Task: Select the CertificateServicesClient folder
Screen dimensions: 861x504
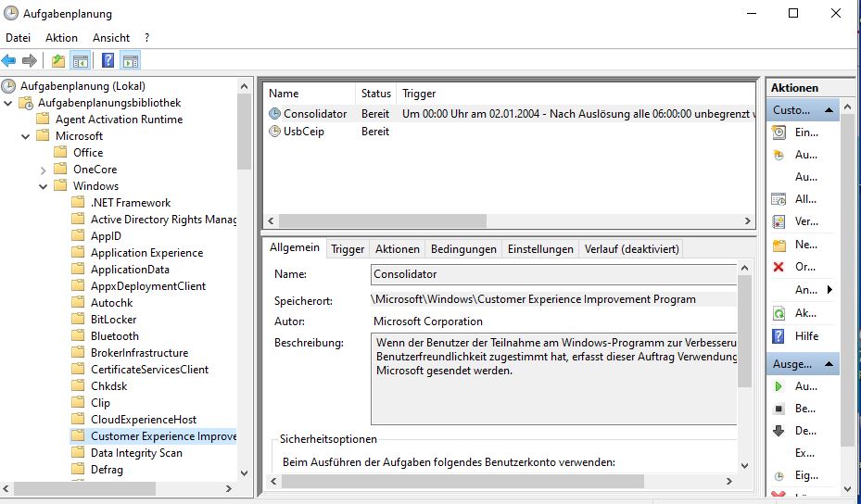Action: 149,370
